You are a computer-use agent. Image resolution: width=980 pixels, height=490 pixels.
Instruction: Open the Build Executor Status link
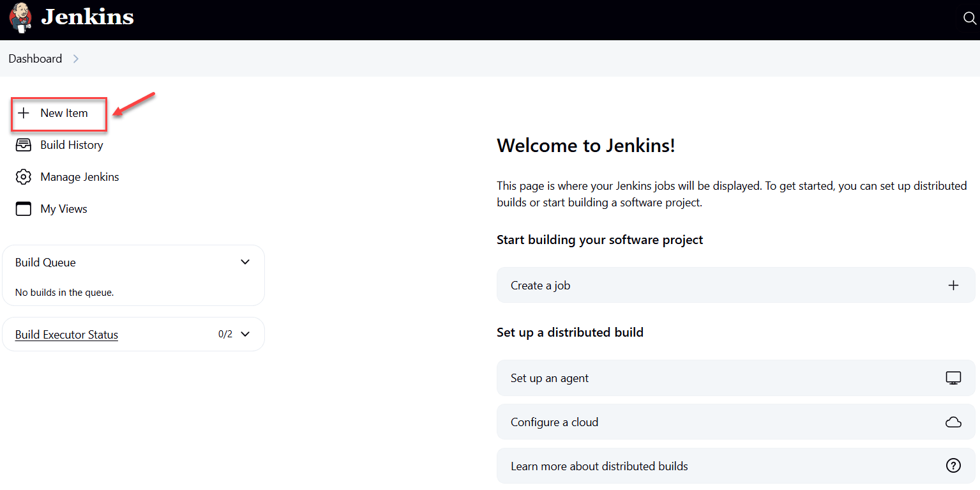click(66, 334)
